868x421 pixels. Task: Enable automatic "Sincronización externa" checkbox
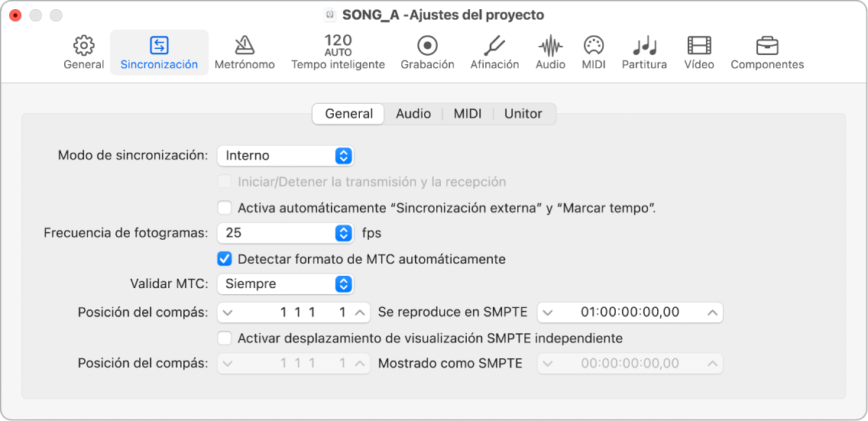click(x=225, y=208)
